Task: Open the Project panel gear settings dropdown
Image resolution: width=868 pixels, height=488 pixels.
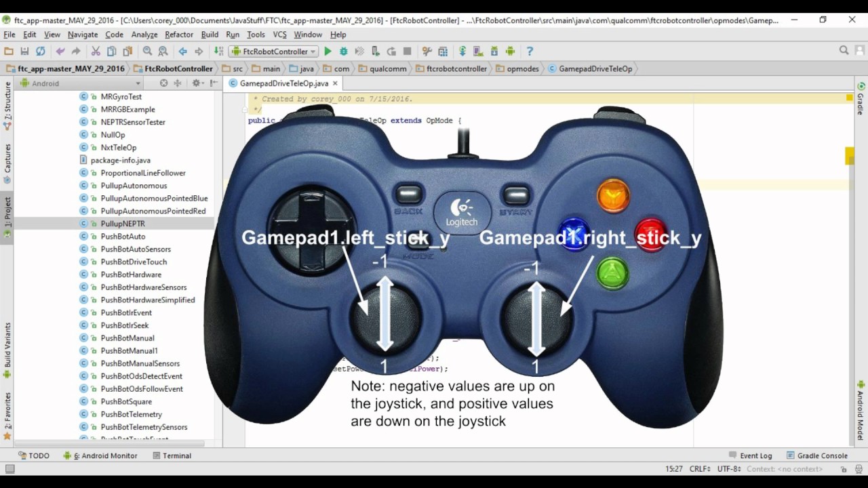Action: point(197,83)
